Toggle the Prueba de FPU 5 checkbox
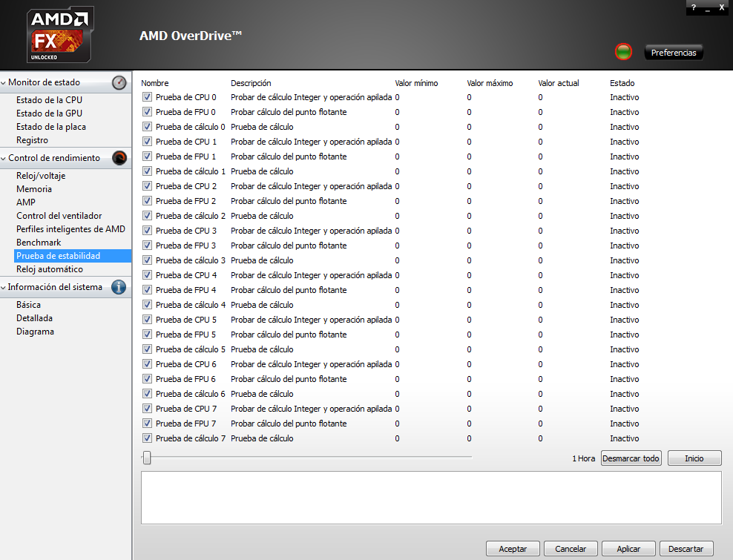Screen dimensions: 733x560 [x=147, y=335]
